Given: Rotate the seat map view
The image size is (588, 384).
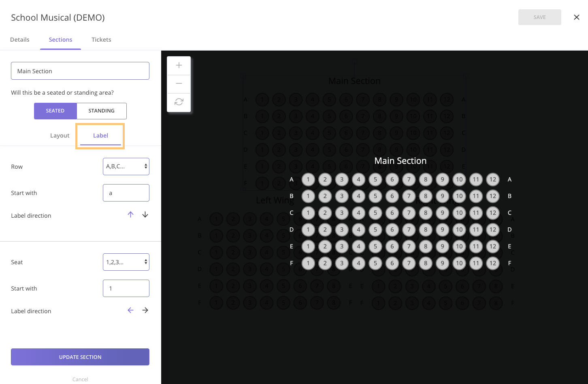Looking at the screenshot, I should 179,102.
